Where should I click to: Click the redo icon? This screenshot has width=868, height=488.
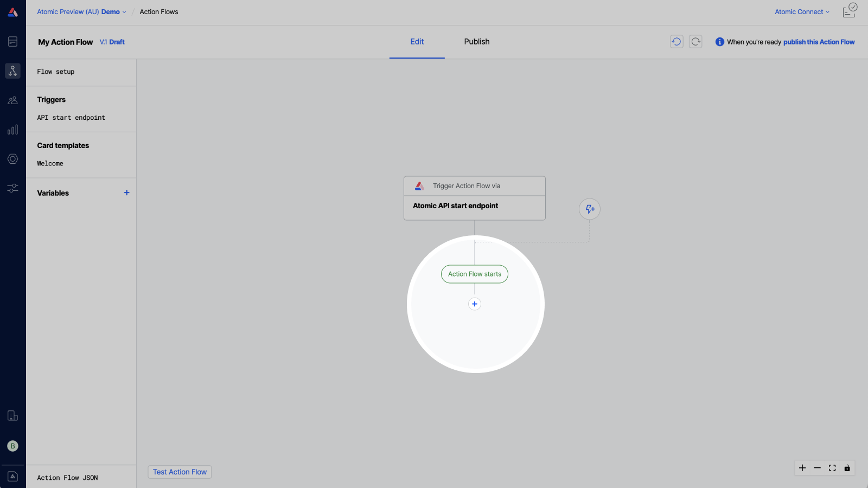click(x=695, y=42)
